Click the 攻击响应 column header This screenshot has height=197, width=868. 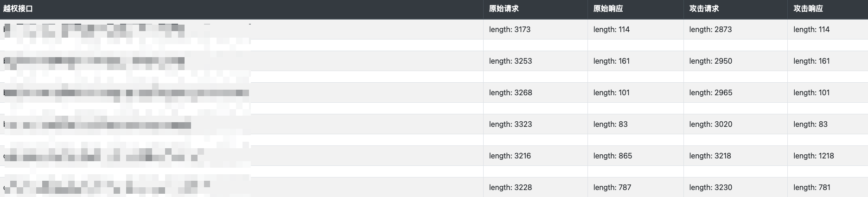808,9
